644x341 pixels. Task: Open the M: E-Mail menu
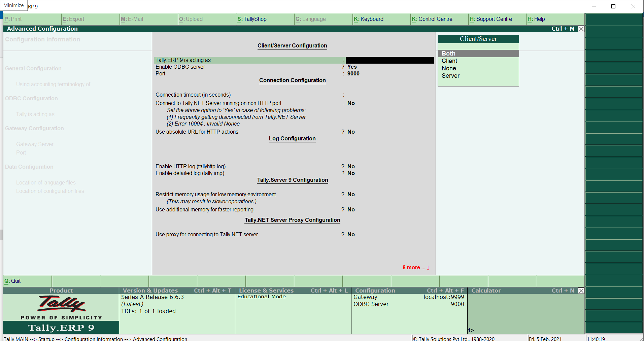coord(148,19)
